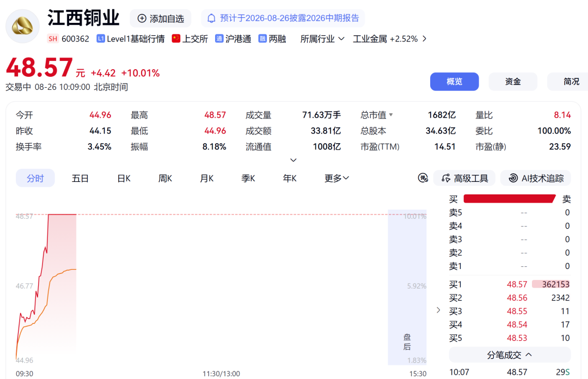This screenshot has height=379, width=588.
Task: Click the 总股本 value 34.63亿
Action: [x=440, y=131]
